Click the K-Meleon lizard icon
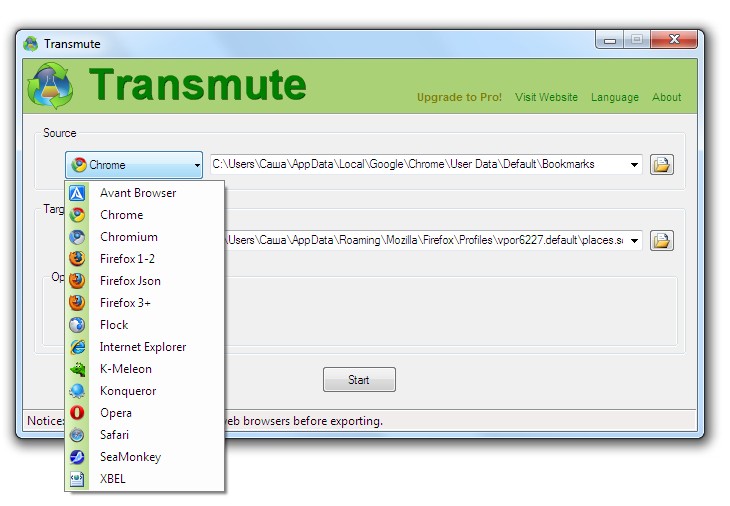Image resolution: width=730 pixels, height=506 pixels. click(x=77, y=369)
